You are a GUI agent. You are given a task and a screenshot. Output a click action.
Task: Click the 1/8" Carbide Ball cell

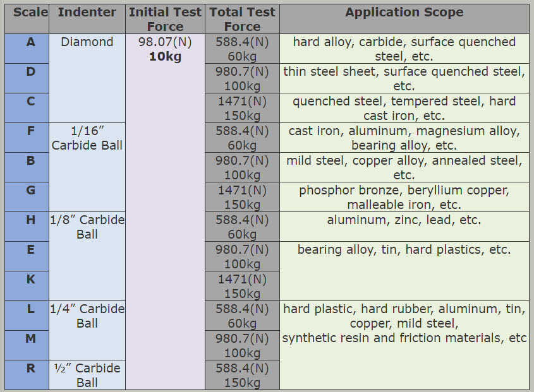pyautogui.click(x=87, y=256)
